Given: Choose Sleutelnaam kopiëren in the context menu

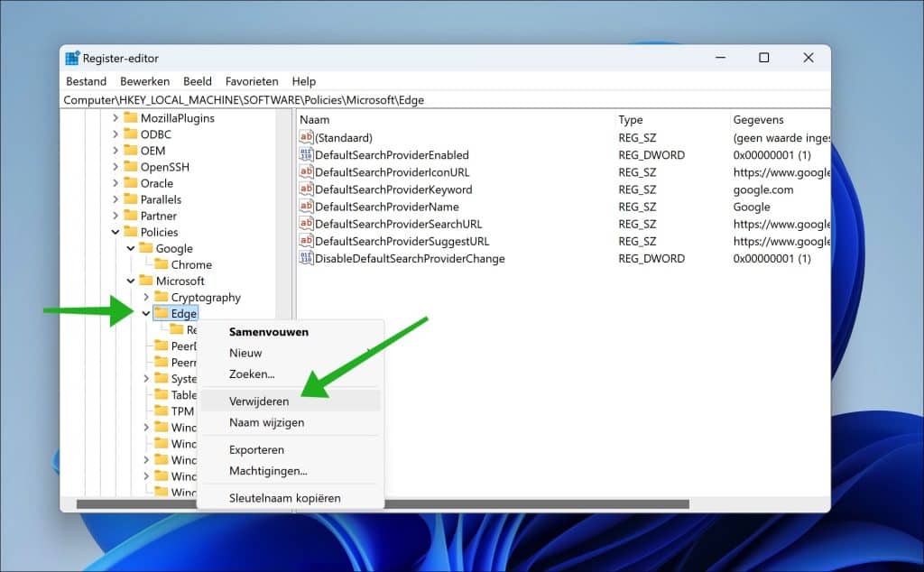Looking at the screenshot, I should click(291, 498).
